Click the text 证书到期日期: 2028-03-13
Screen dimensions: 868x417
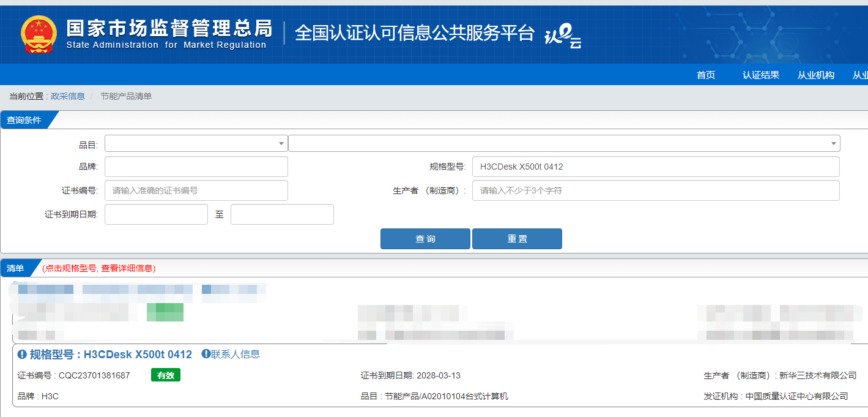410,375
